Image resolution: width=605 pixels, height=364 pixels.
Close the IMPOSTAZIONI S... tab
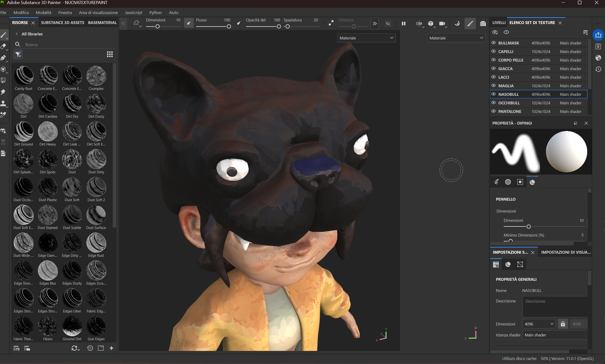[533, 252]
